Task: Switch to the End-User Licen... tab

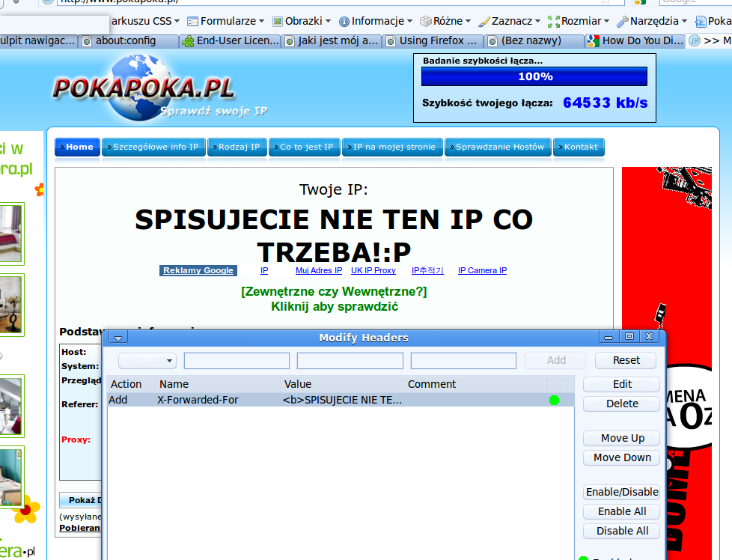Action: [x=231, y=41]
